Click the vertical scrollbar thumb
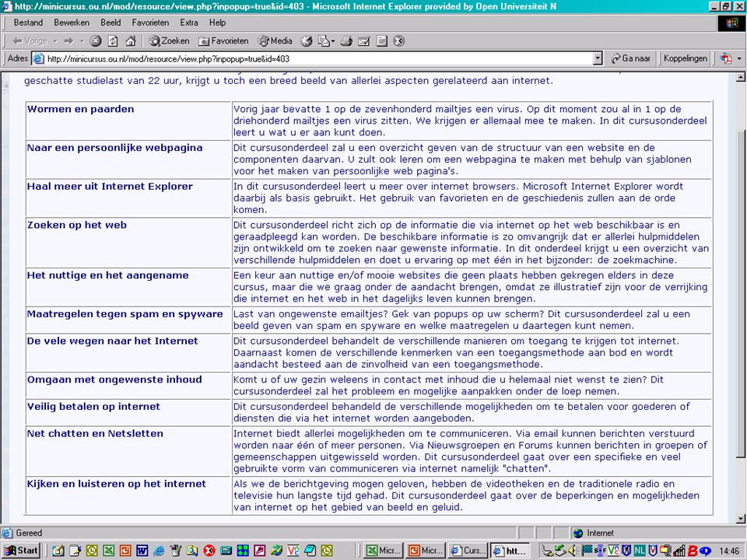 tap(741, 294)
